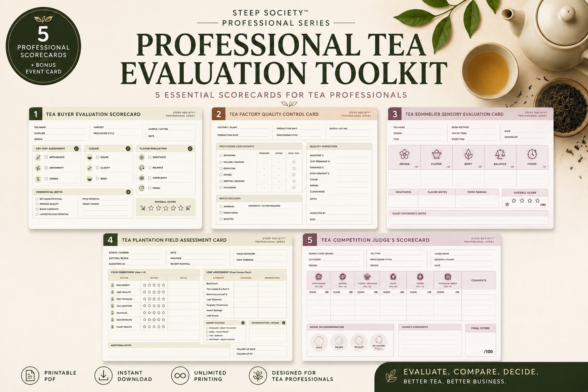Tick the Pass / Fail box in the Packaging row
This screenshot has width=588, height=392.
(294, 188)
